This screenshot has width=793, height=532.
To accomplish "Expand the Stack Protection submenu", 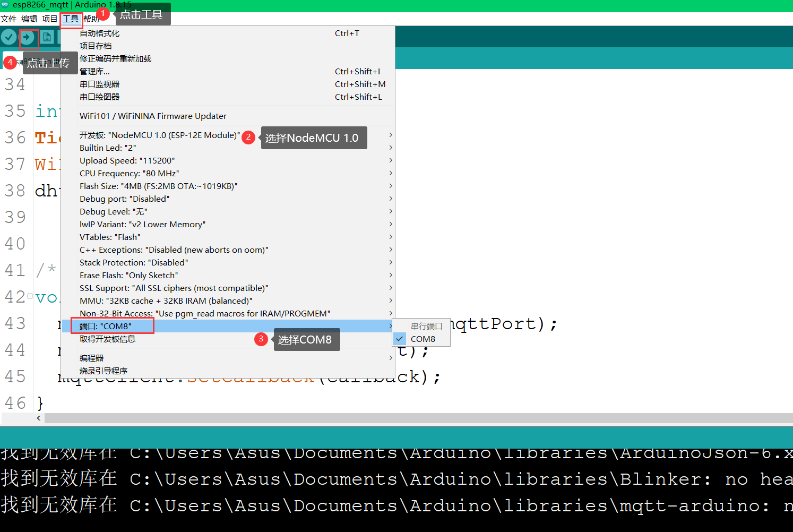I will 228,263.
